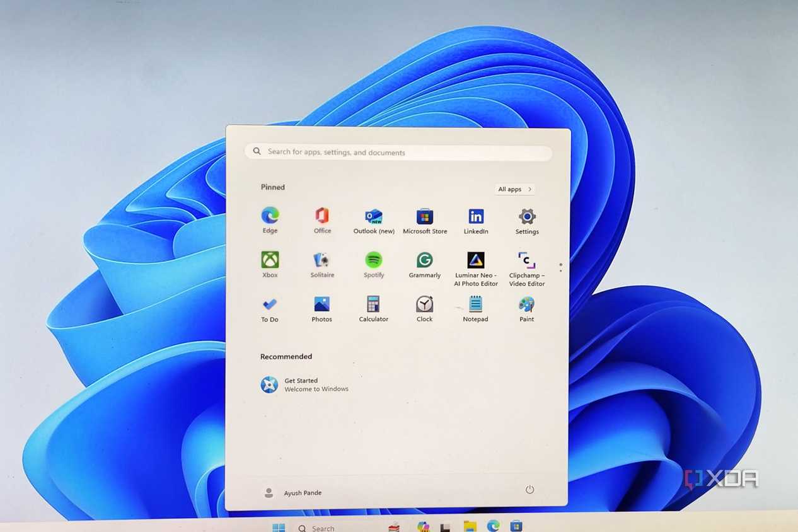Open the Copilot icon on the taskbar
The height and width of the screenshot is (532, 798).
pos(423,527)
